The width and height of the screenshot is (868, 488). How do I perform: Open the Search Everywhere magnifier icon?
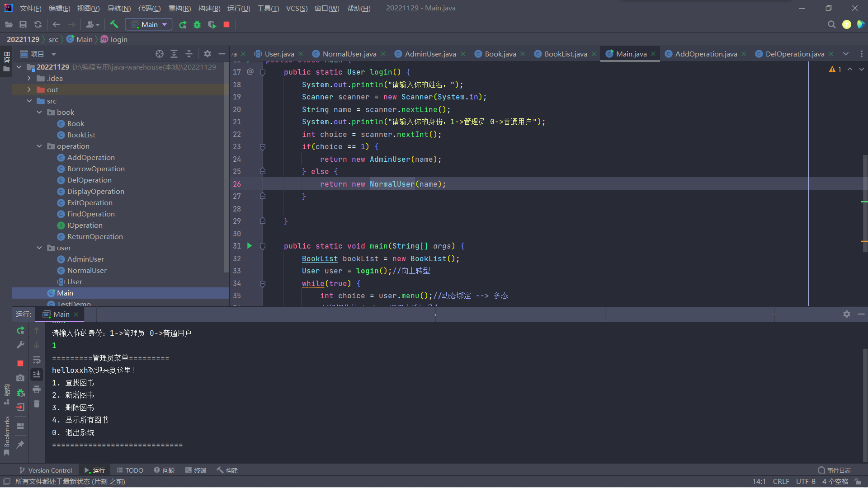click(831, 25)
